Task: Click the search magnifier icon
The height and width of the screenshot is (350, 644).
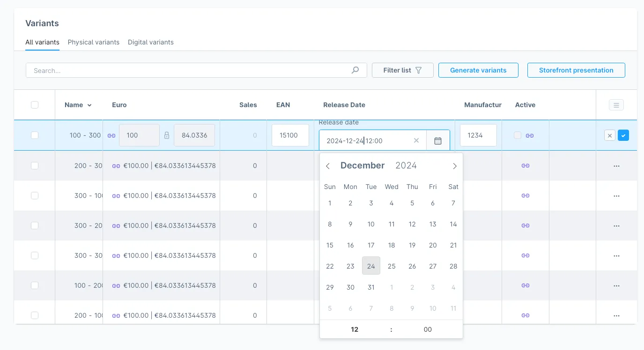Action: pos(355,70)
